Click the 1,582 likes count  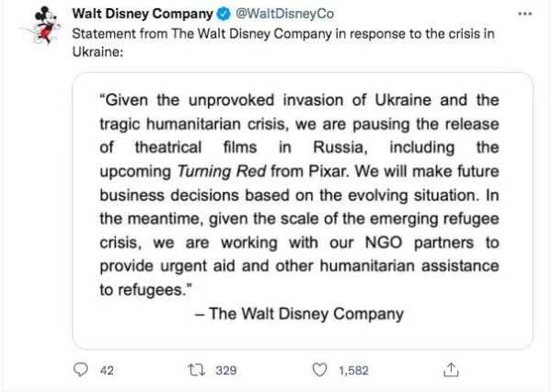click(x=353, y=370)
